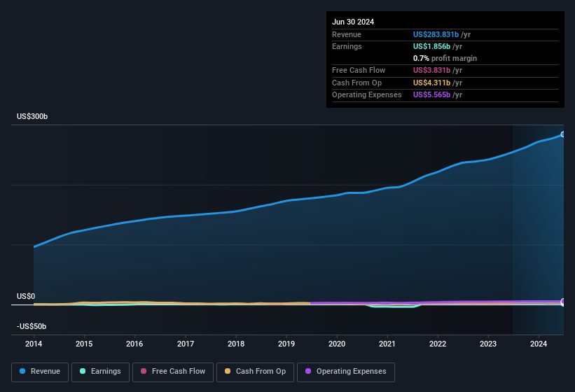Image resolution: width=575 pixels, height=392 pixels.
Task: Toggle the Earnings series legend button
Action: (100, 372)
